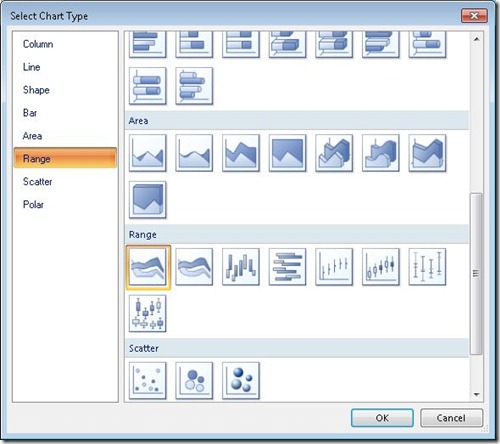Select the Bar category in left list
The image size is (500, 444).
point(65,113)
